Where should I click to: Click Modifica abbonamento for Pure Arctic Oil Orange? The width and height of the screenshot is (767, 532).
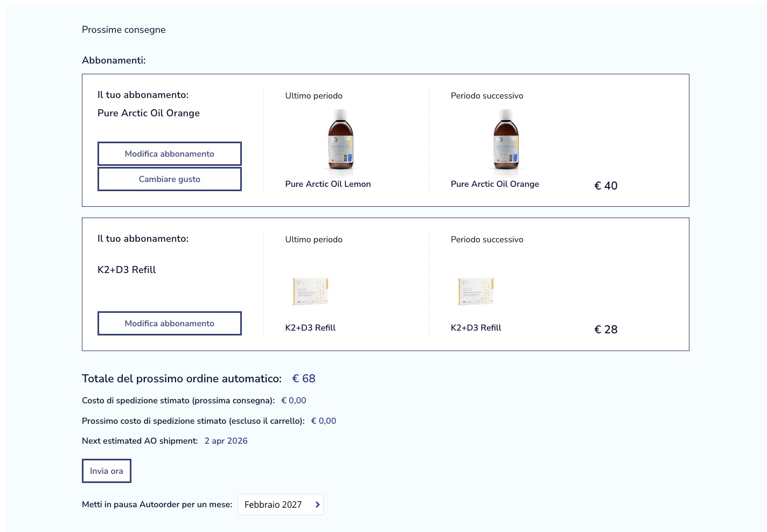pos(169,153)
